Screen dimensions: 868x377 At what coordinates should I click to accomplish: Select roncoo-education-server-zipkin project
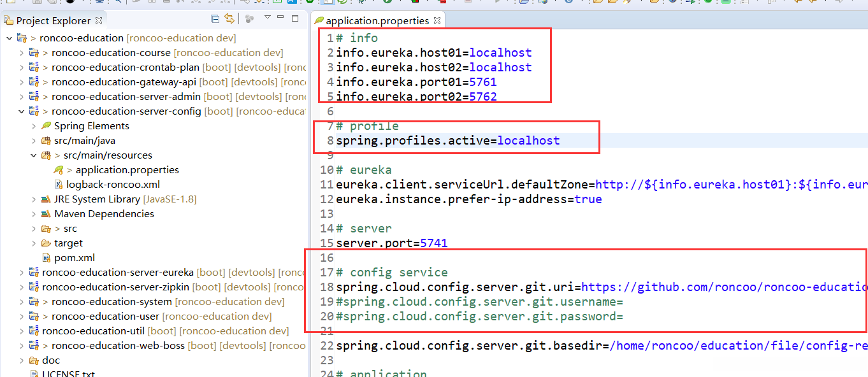click(x=116, y=287)
